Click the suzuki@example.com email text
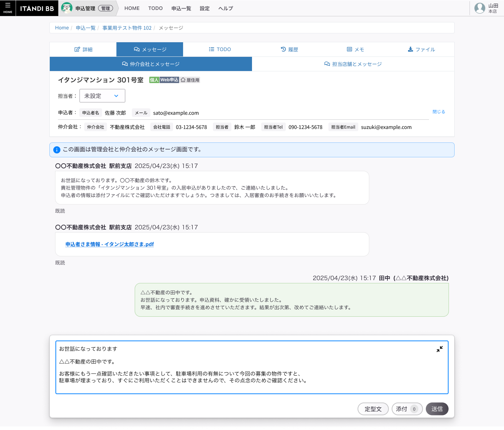Viewport: 504px width, 430px height. click(x=386, y=127)
